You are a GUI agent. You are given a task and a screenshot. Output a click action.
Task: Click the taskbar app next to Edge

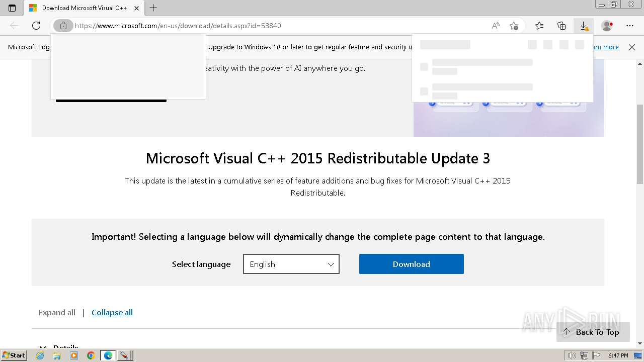[x=124, y=355]
